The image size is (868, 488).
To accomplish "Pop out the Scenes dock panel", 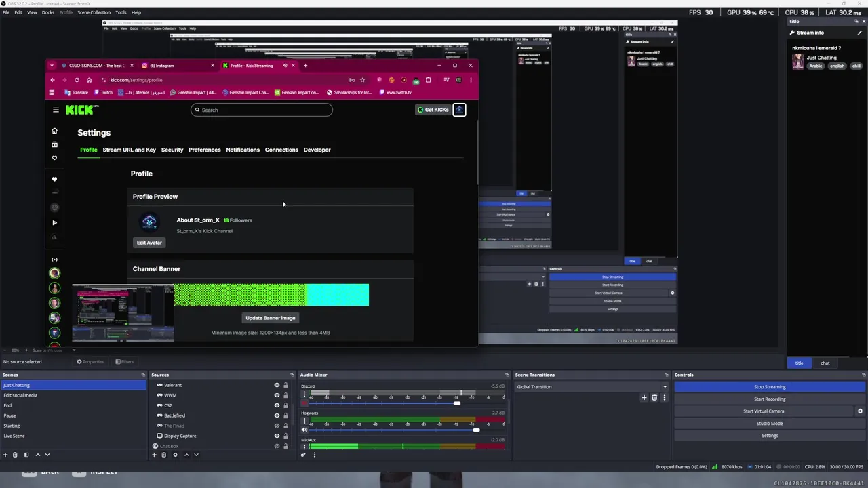I will click(x=143, y=375).
